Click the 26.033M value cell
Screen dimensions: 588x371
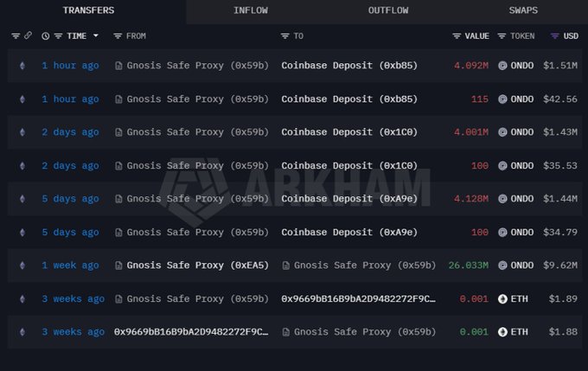469,265
